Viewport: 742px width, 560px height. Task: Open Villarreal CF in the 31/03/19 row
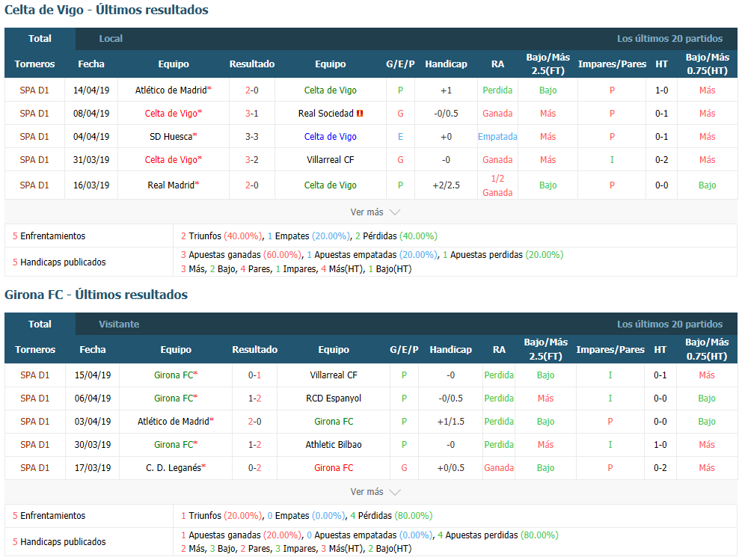point(331,160)
